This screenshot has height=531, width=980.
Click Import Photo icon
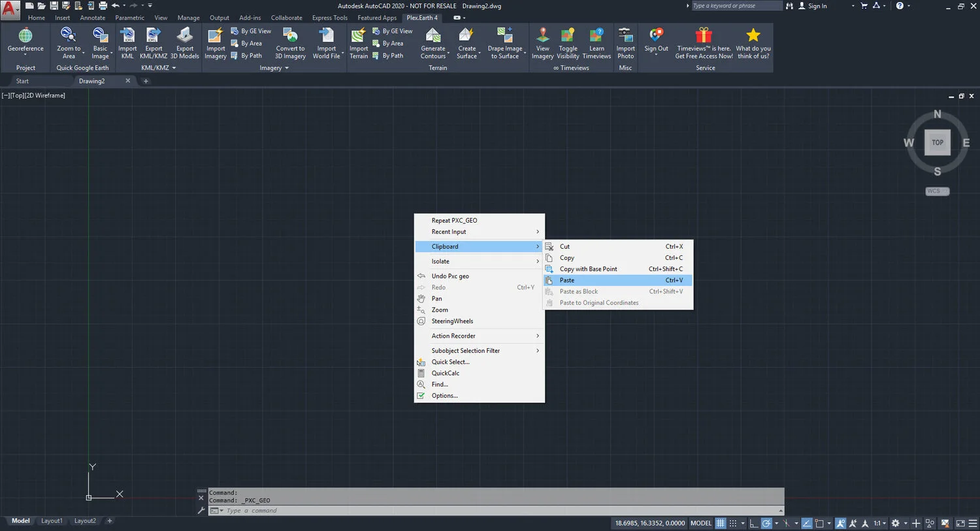625,35
